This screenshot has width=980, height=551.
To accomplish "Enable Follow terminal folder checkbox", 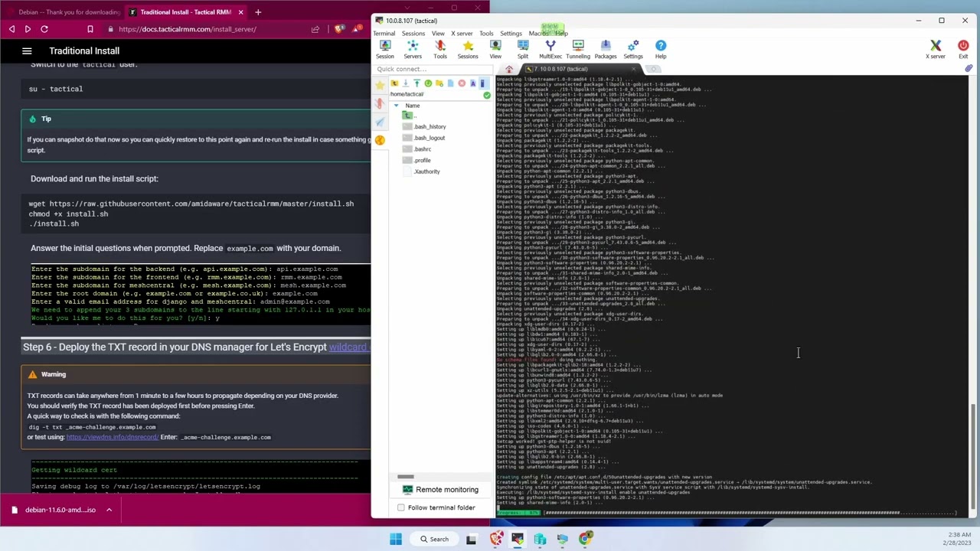I will pyautogui.click(x=401, y=507).
